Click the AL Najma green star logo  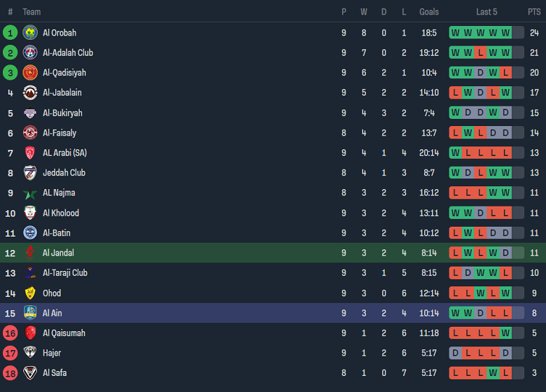click(30, 193)
